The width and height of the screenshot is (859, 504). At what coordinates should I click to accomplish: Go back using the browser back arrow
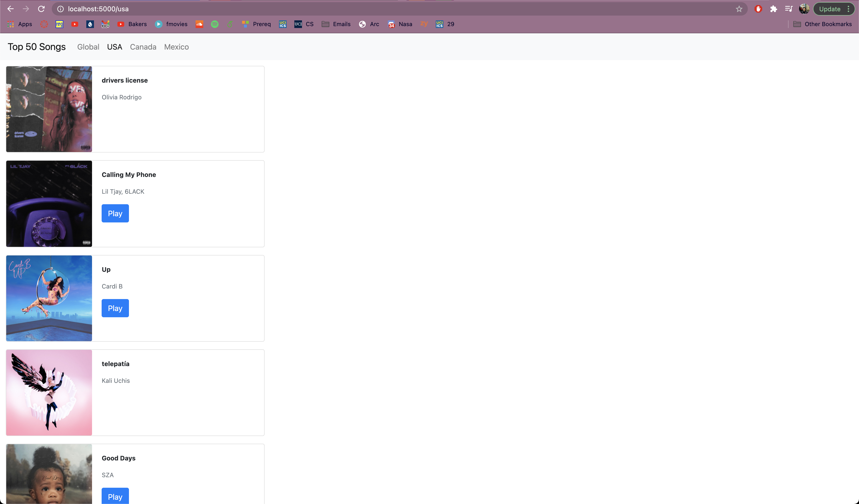pyautogui.click(x=10, y=9)
